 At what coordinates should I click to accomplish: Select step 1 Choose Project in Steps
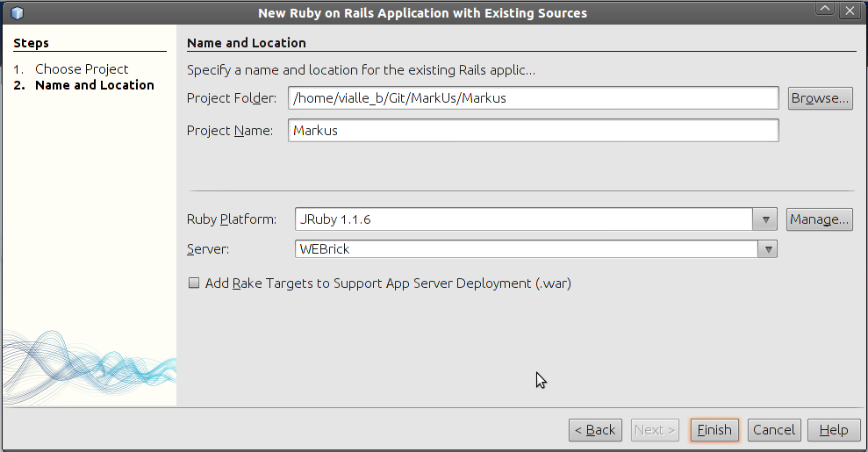click(x=82, y=69)
